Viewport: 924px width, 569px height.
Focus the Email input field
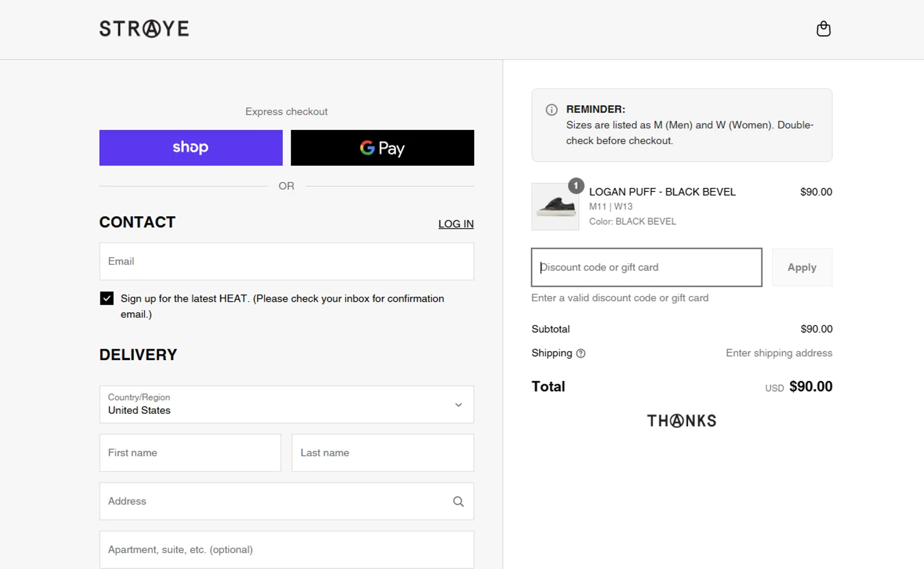286,261
